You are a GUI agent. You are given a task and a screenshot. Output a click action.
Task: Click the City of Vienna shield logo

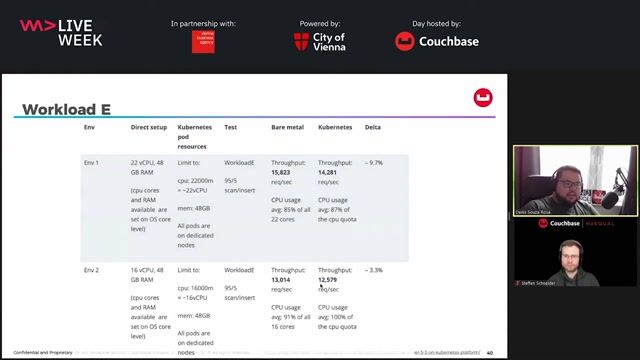pyautogui.click(x=301, y=42)
